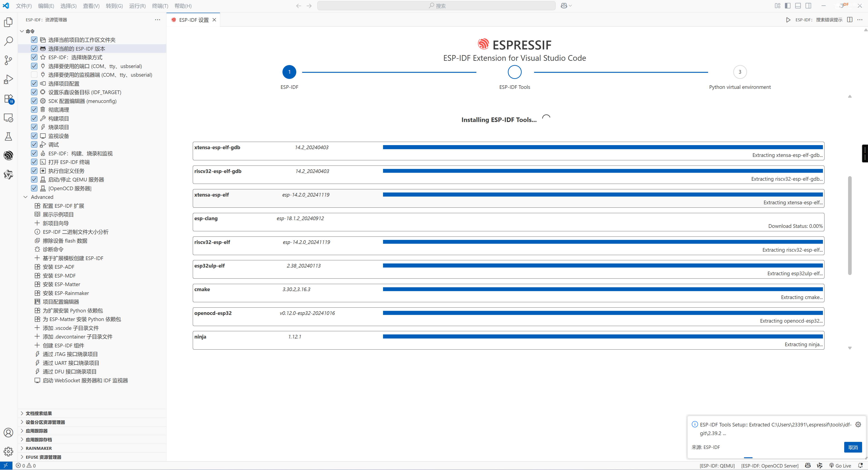Click the Run and Debug icon
Viewport: 868px width, 470px height.
(x=8, y=80)
